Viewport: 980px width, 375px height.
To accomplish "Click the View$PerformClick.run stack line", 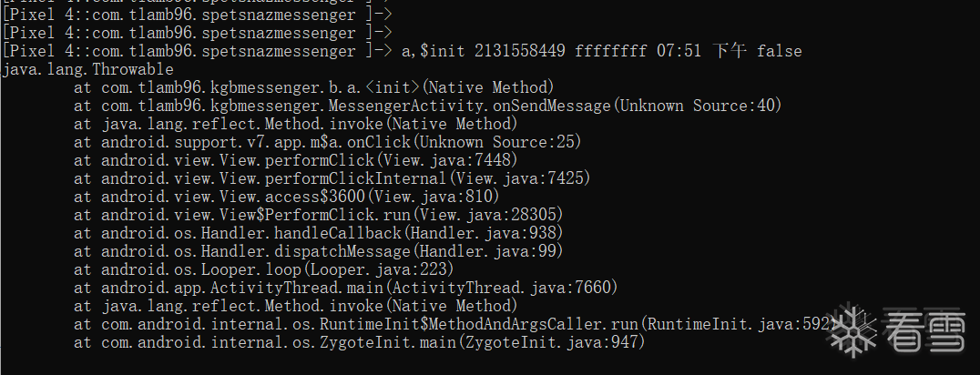I will pos(318,215).
